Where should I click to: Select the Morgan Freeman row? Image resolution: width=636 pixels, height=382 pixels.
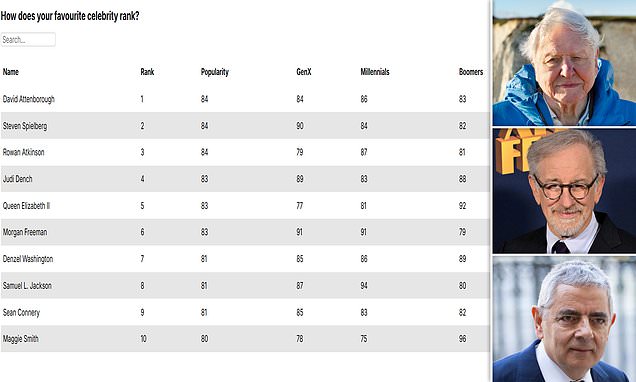(245, 232)
